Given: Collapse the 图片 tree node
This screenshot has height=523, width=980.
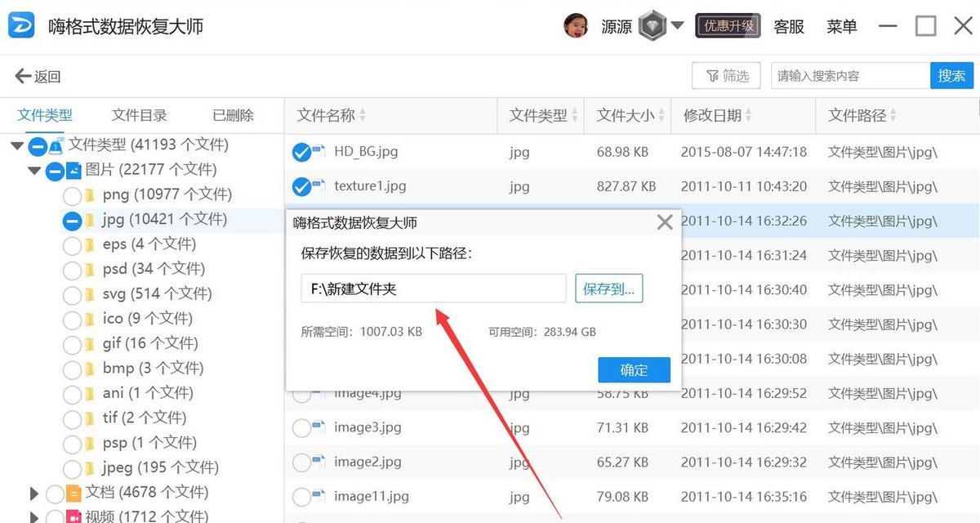Looking at the screenshot, I should point(34,171).
